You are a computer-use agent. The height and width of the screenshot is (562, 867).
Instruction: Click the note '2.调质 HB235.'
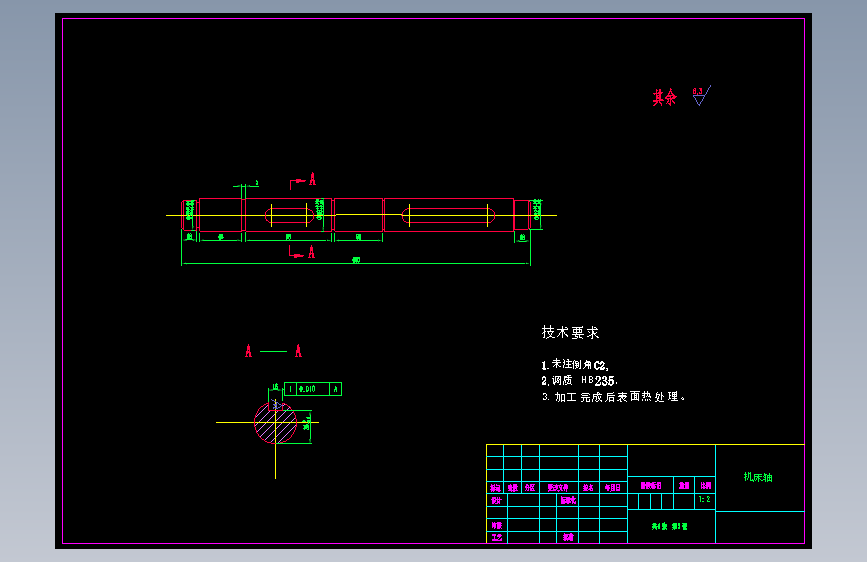point(579,381)
